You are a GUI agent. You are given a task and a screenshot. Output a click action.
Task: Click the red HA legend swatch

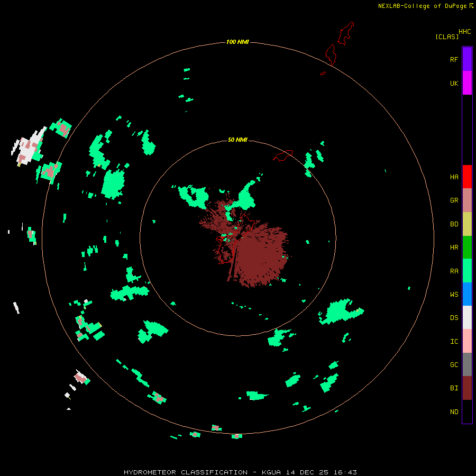pyautogui.click(x=467, y=177)
